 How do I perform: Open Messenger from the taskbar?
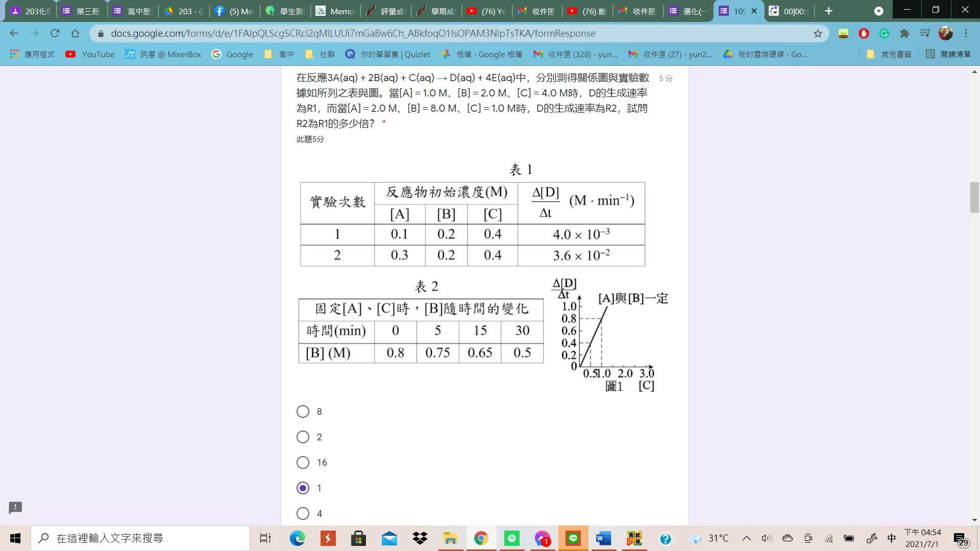542,538
